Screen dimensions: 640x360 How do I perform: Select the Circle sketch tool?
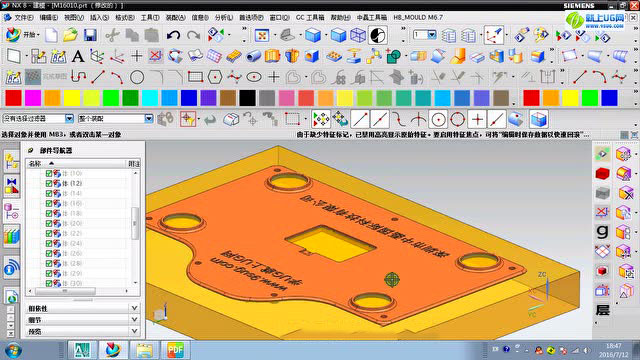pyautogui.click(x=137, y=77)
